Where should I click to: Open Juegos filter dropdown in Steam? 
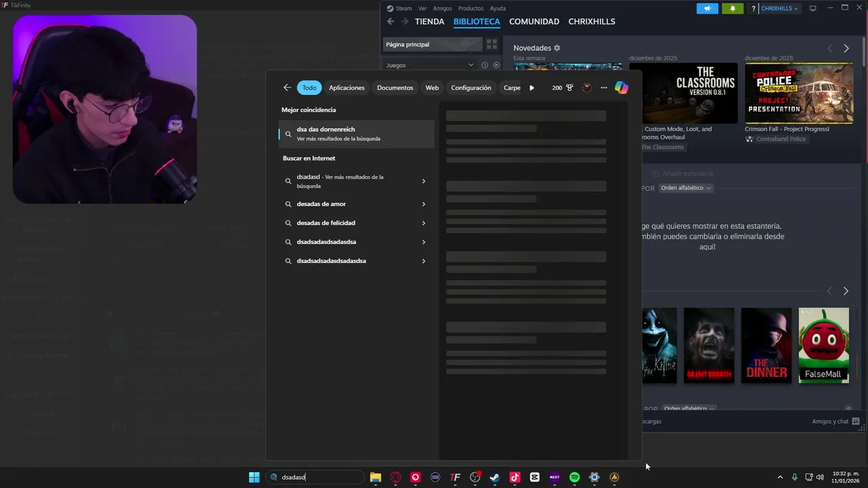tap(431, 65)
